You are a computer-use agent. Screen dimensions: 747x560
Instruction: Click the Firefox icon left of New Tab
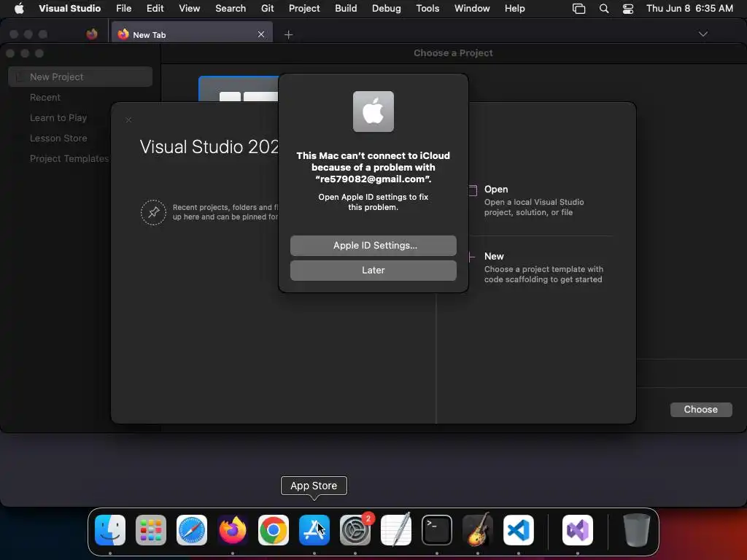92,34
